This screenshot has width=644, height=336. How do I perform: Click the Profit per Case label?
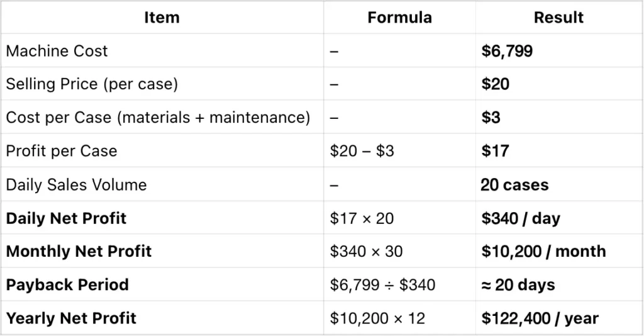point(62,151)
